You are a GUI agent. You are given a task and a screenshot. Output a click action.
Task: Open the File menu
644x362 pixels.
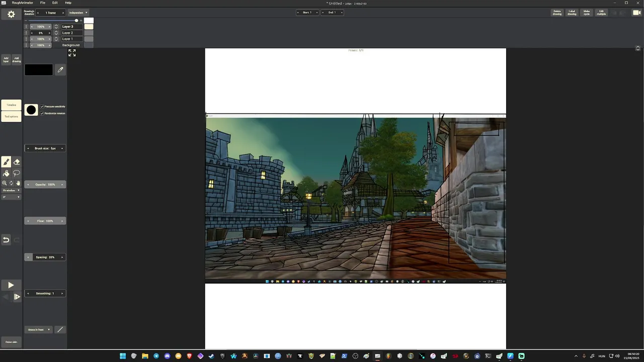pyautogui.click(x=43, y=3)
